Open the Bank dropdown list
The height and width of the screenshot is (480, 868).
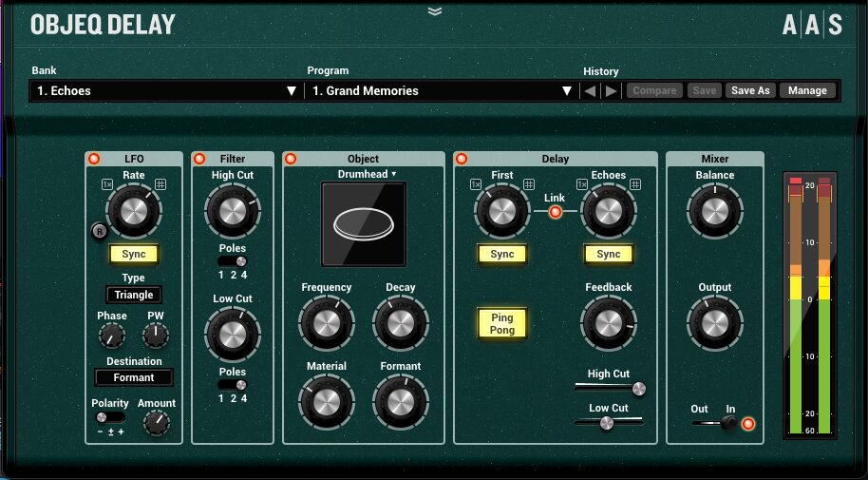(166, 91)
